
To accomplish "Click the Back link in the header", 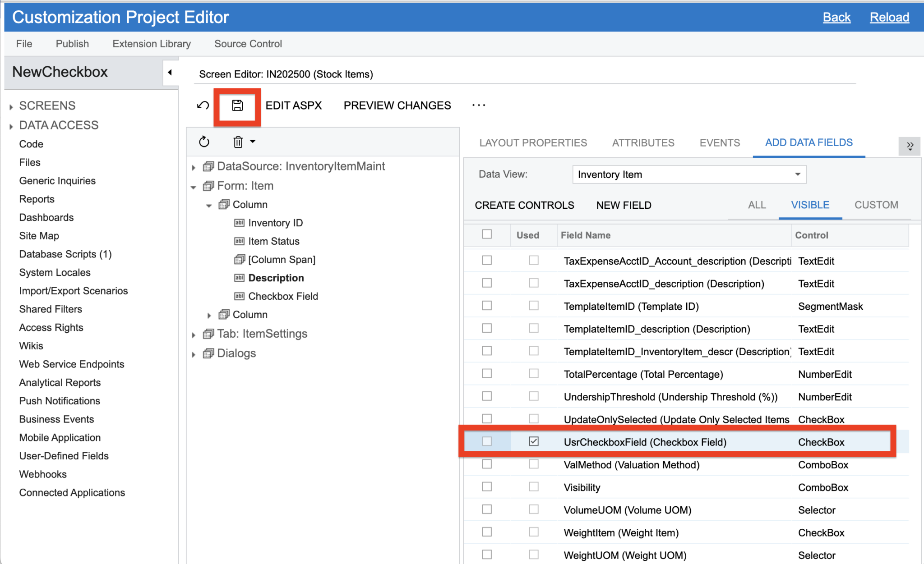I will 836,17.
